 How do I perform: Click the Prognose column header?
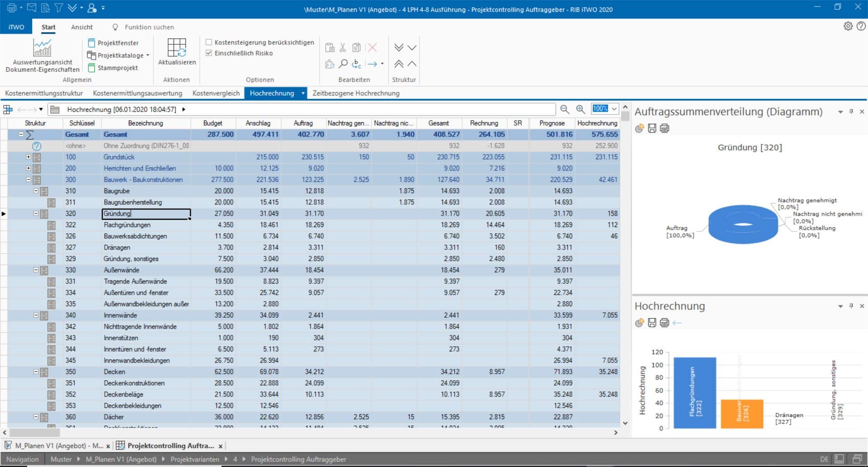[x=552, y=123]
